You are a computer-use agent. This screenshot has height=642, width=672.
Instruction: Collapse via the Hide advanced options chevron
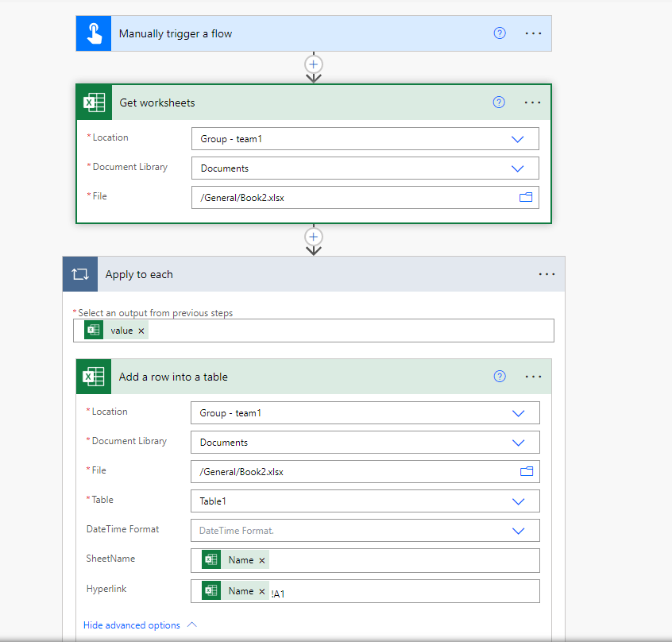(192, 625)
